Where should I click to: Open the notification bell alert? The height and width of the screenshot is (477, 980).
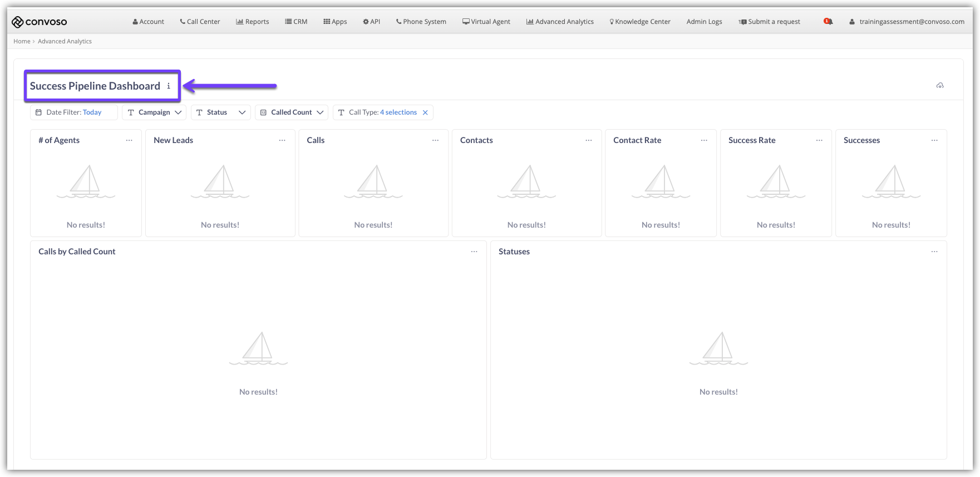pyautogui.click(x=828, y=22)
